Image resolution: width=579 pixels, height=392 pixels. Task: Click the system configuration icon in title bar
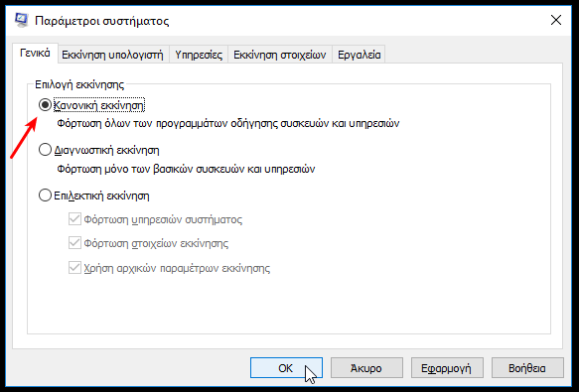tap(22, 20)
